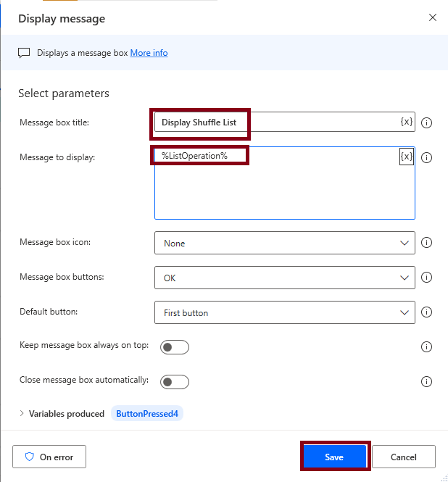The image size is (448, 482).
Task: Open the On error settings
Action: (49, 457)
